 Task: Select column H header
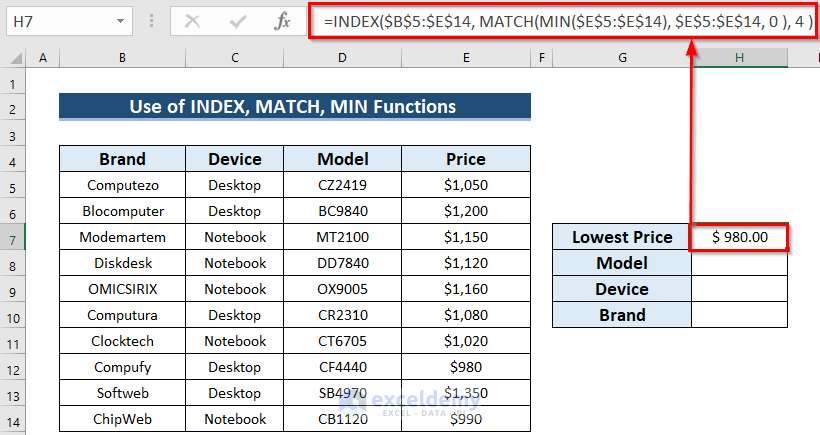coord(739,60)
